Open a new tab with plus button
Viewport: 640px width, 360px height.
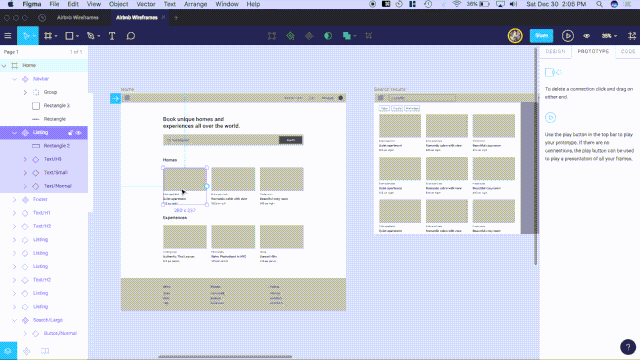tap(176, 18)
